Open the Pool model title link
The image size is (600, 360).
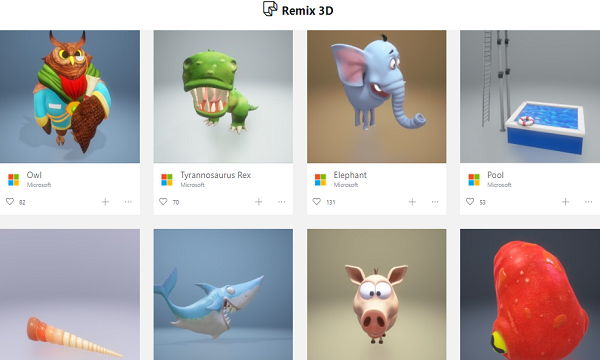[496, 175]
